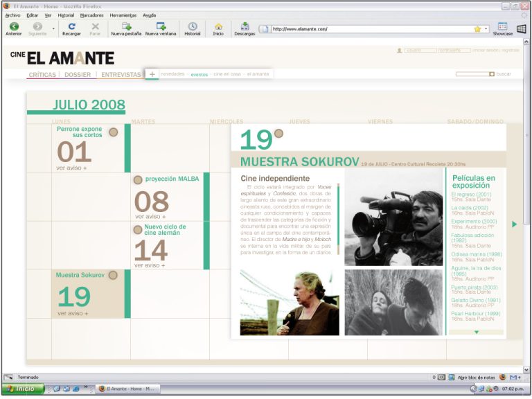Viewport: 532px width, 399px height.
Task: Open La caída (2002) film entry
Action: point(472,211)
